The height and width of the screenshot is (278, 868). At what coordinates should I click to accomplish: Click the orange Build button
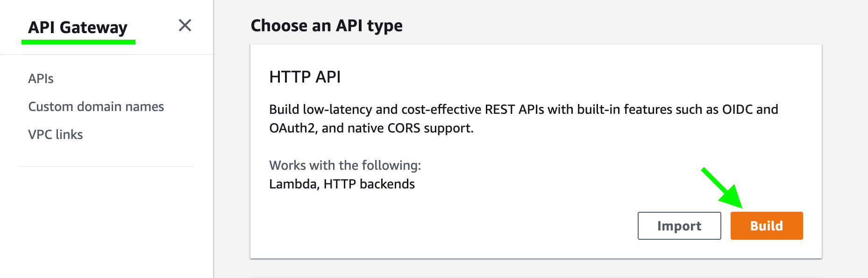766,226
